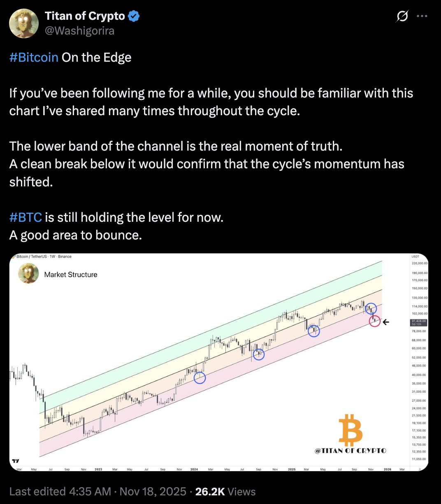Open the #BTC hashtag link
This screenshot has width=441, height=504.
pyautogui.click(x=26, y=217)
